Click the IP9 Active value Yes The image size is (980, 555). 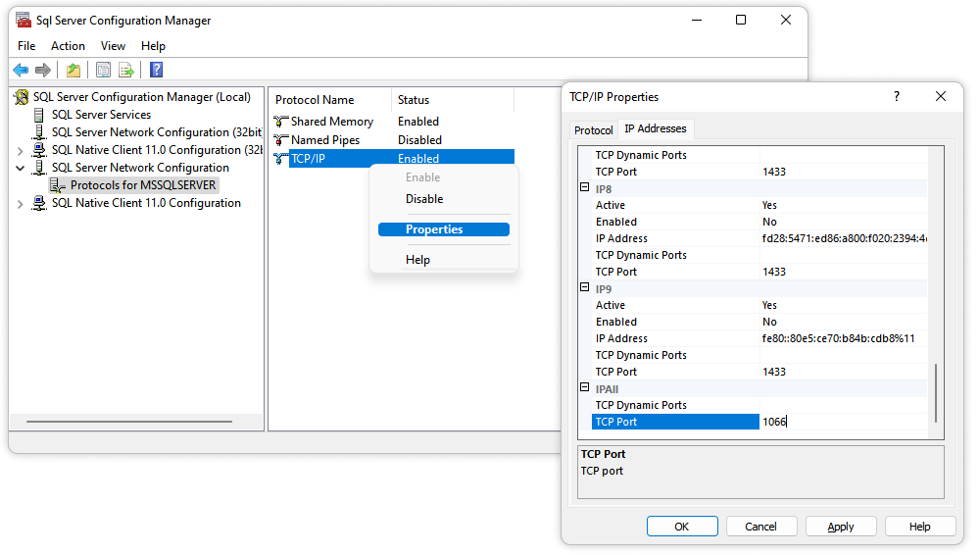click(769, 305)
